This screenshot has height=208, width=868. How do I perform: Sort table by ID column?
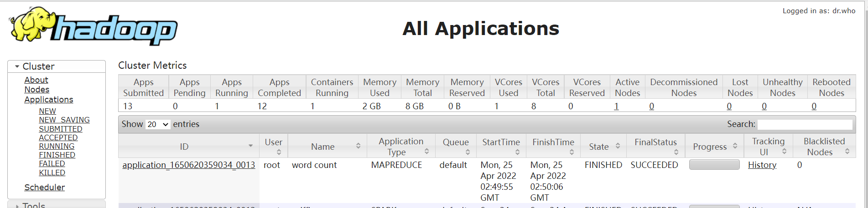click(189, 146)
